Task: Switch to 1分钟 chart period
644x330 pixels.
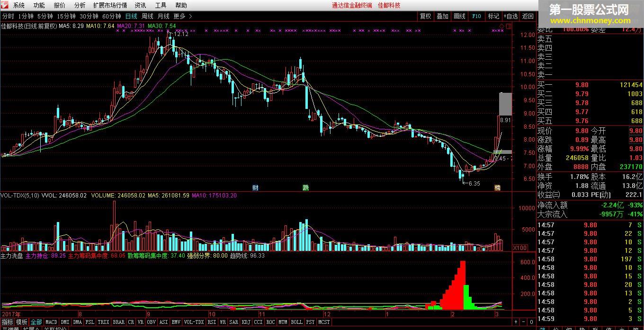Action: (x=26, y=16)
